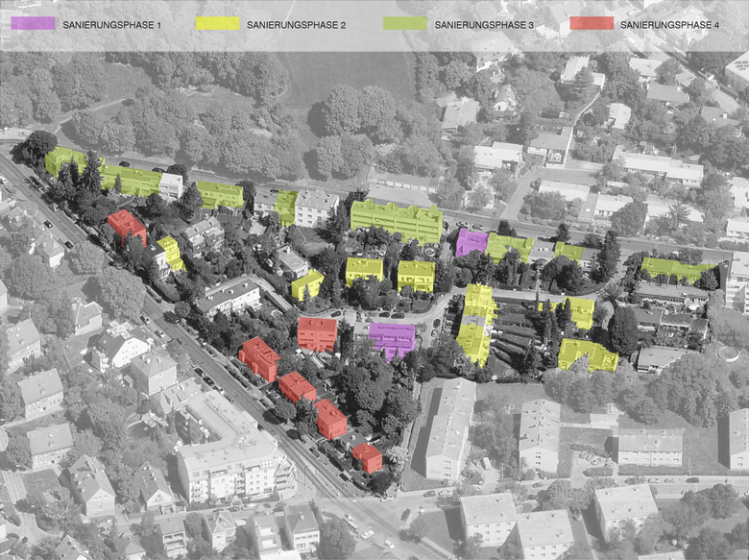Image resolution: width=749 pixels, height=560 pixels.
Task: Select the long green apartment block in the center
Action: click(396, 221)
